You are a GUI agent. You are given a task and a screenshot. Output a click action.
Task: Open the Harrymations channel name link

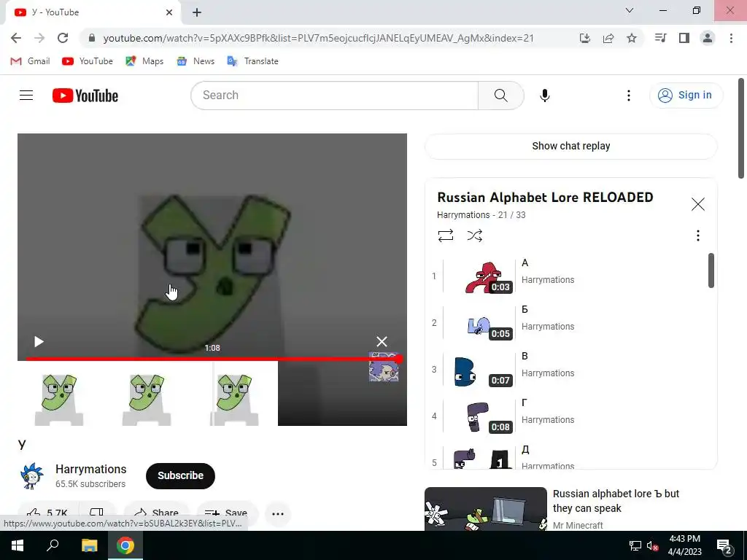[91, 469]
